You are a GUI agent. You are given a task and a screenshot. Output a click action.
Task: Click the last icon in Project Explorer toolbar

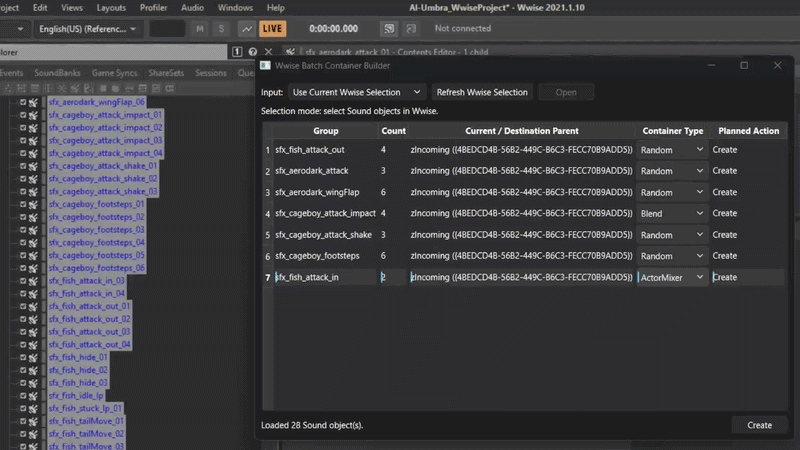point(169,88)
